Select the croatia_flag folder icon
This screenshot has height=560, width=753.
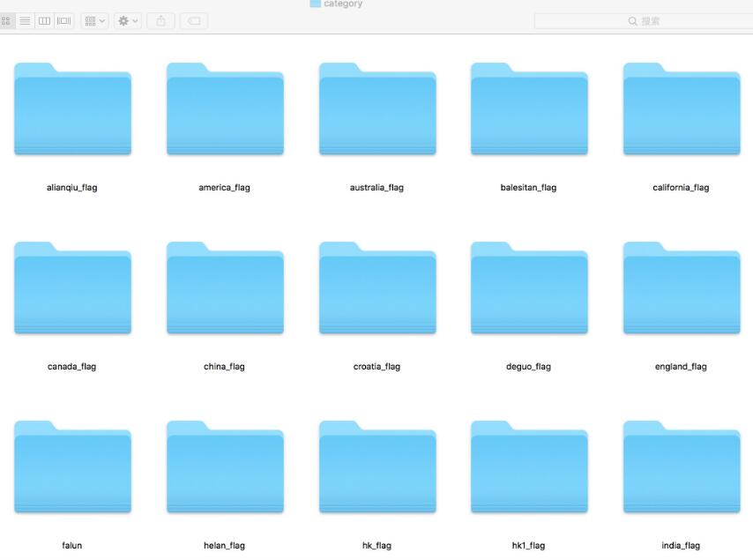377,288
